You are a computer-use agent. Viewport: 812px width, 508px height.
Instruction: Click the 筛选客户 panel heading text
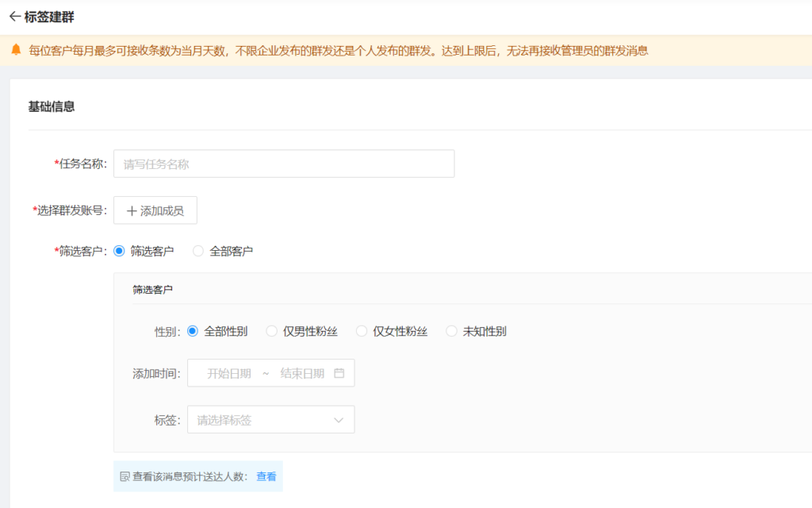(x=152, y=289)
